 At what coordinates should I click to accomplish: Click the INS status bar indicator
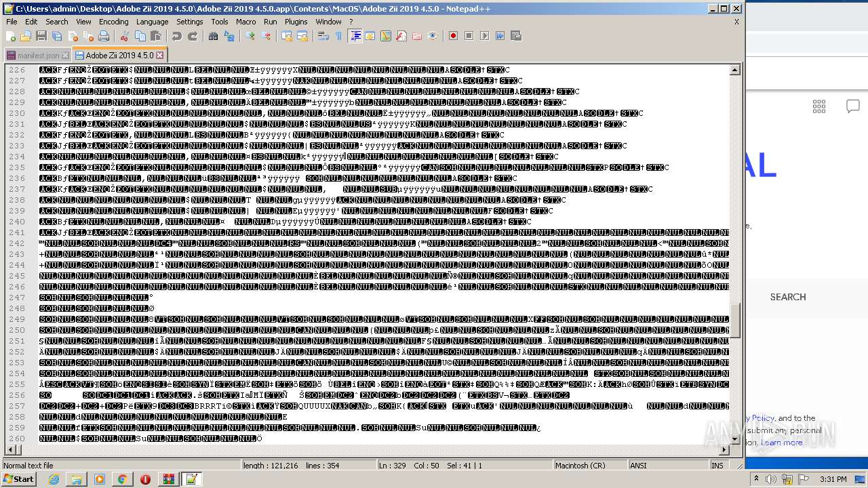click(717, 466)
